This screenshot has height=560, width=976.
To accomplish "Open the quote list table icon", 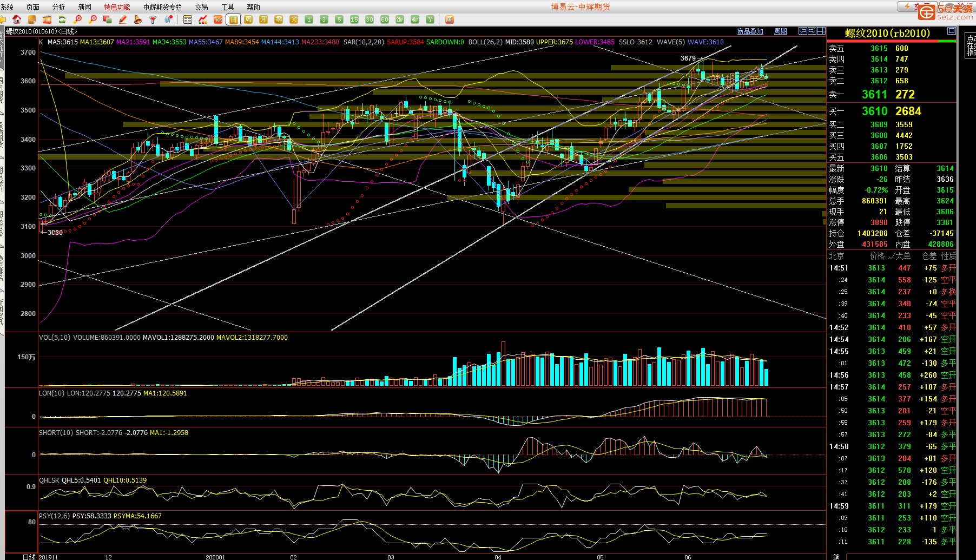I will pyautogui.click(x=188, y=19).
